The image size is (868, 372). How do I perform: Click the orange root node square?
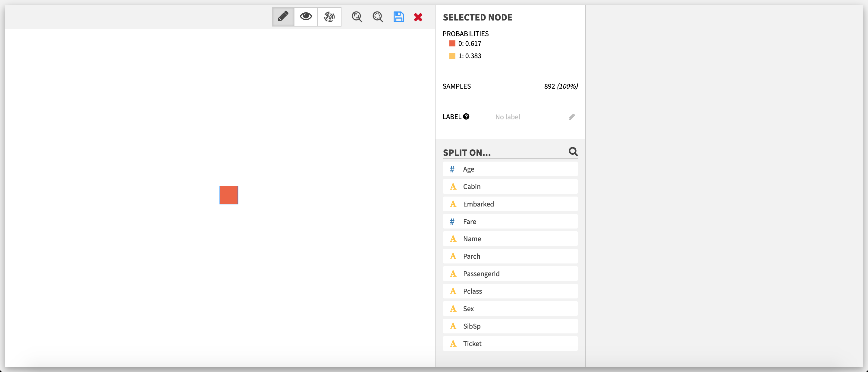pos(229,195)
